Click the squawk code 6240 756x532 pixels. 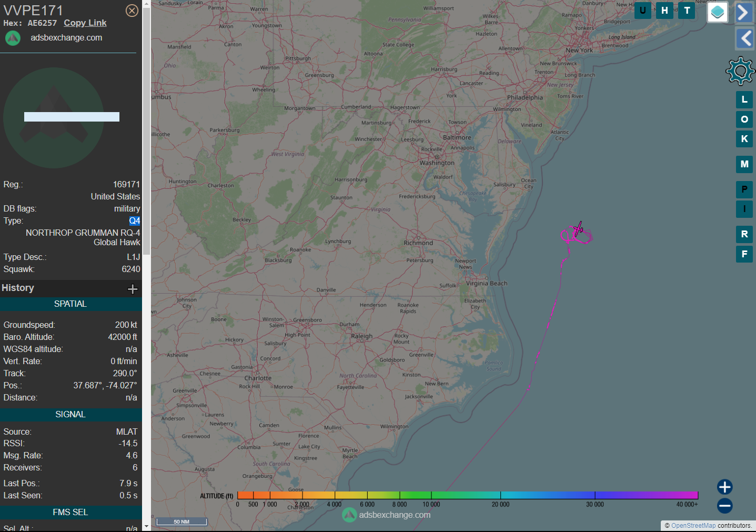tap(131, 269)
